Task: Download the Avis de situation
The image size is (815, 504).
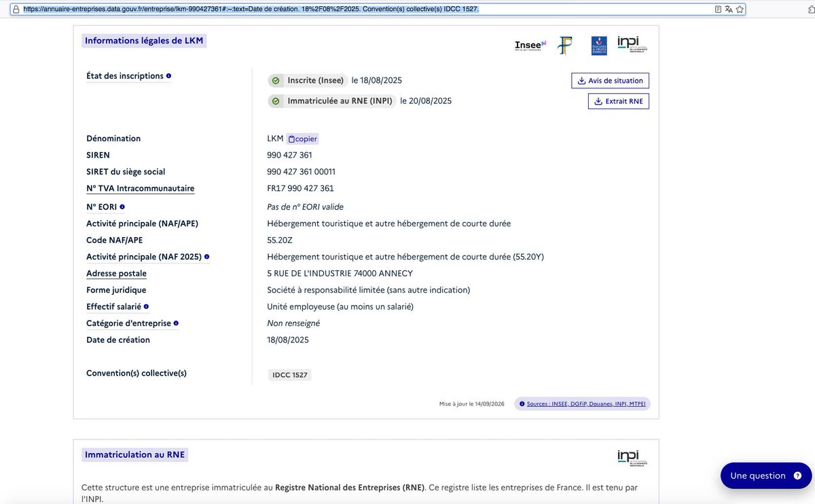Action: [x=610, y=81]
